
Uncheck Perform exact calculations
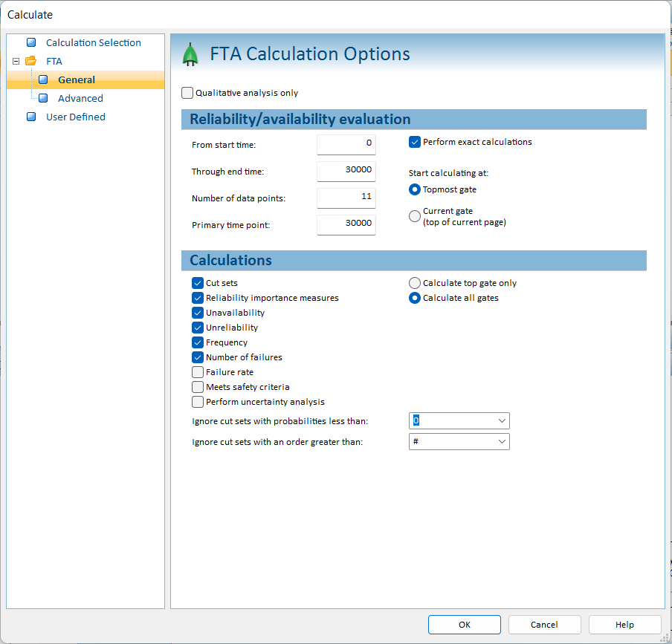415,142
